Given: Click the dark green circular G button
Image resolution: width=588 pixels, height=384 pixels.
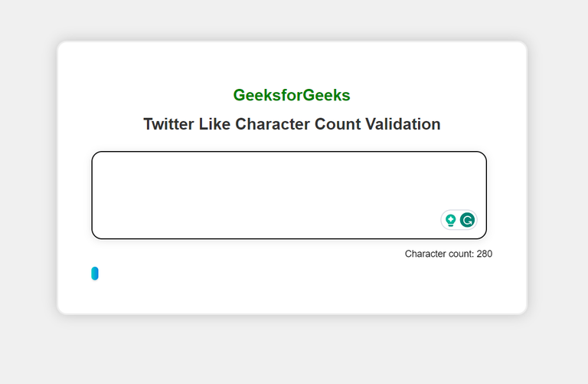Looking at the screenshot, I should (467, 220).
